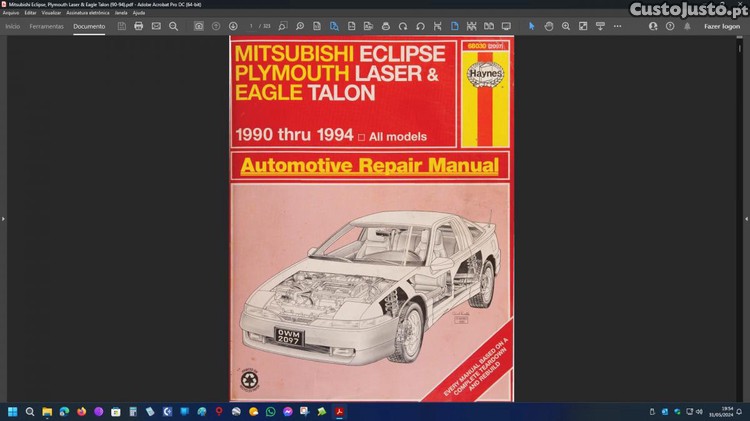The width and height of the screenshot is (750, 421).
Task: Open the Arquivo menu
Action: [x=11, y=12]
